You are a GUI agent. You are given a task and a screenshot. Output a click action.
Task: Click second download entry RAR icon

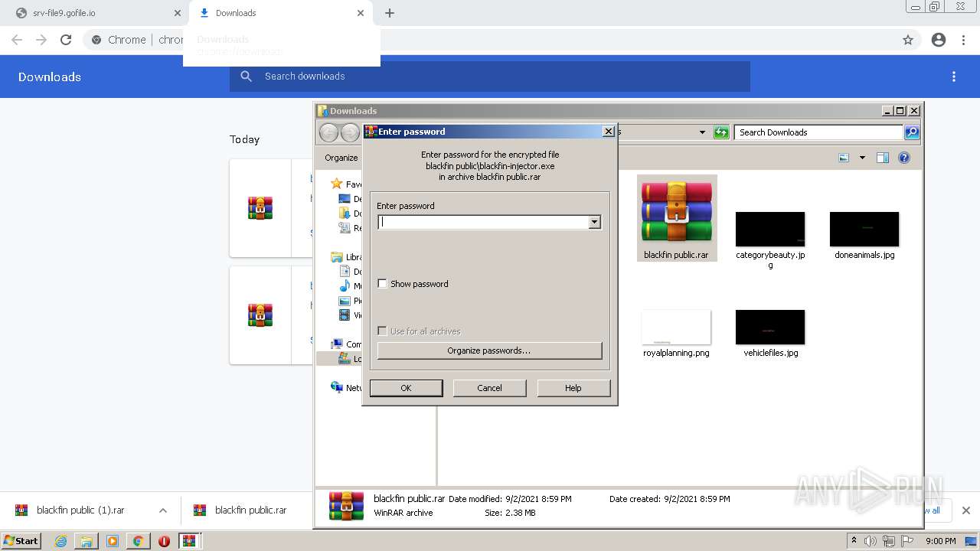click(x=260, y=315)
